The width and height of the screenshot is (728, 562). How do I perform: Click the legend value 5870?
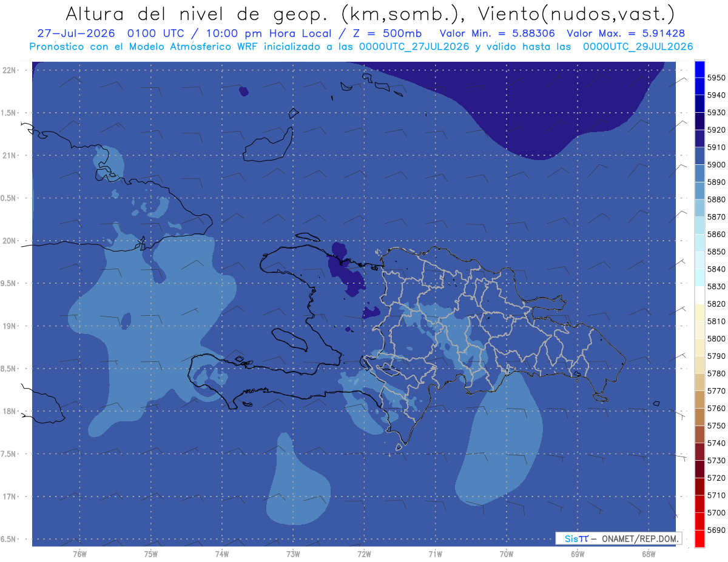(716, 217)
